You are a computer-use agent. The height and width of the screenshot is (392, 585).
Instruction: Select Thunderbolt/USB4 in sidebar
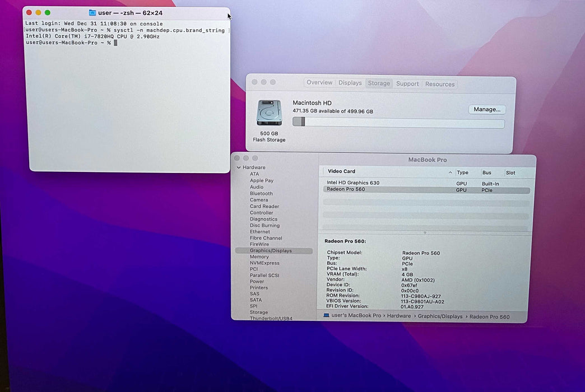tap(271, 318)
